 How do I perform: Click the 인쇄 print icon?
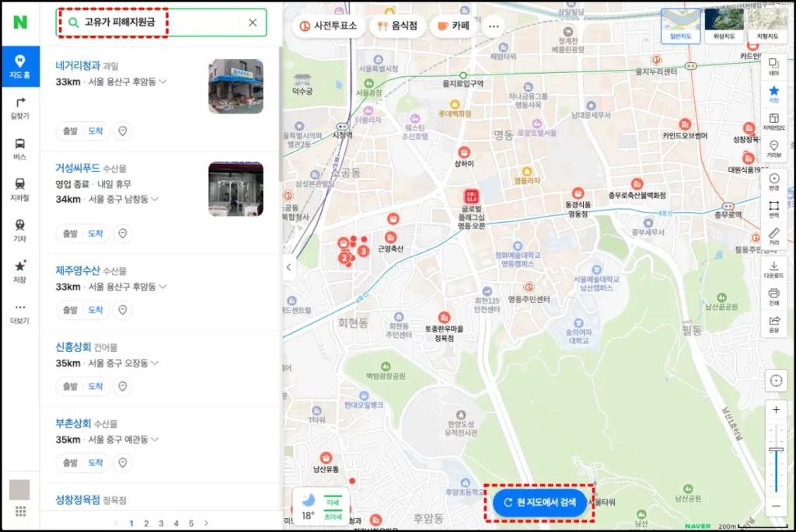[x=773, y=297]
